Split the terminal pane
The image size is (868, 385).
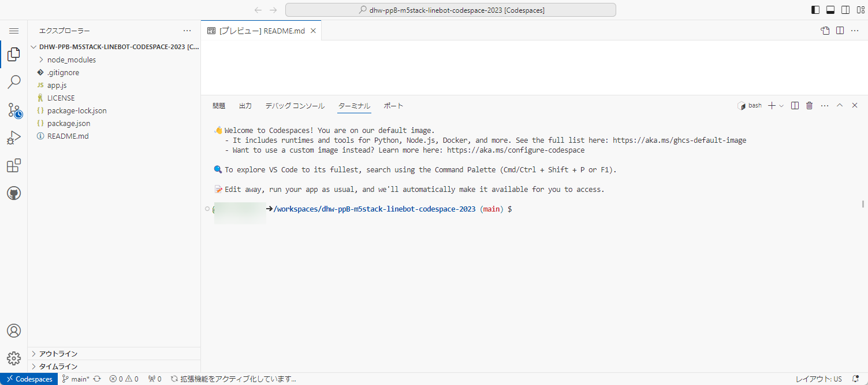click(795, 106)
